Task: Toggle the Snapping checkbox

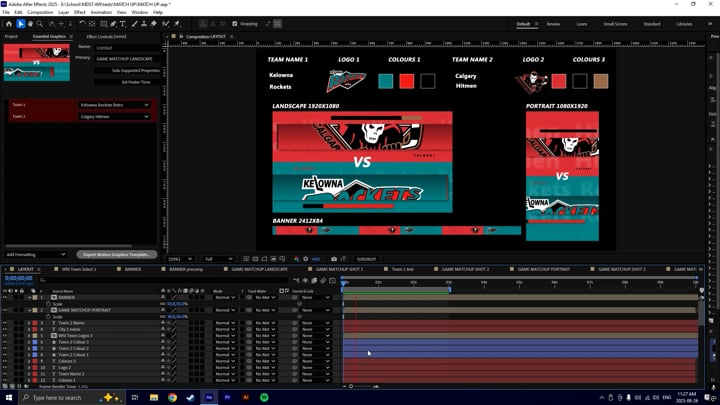Action: pos(235,24)
